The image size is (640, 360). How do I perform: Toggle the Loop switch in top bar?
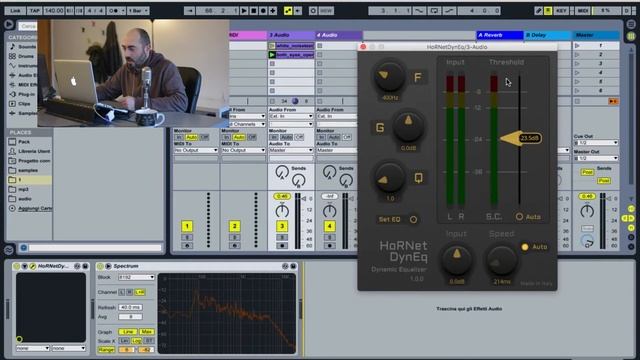coord(434,11)
